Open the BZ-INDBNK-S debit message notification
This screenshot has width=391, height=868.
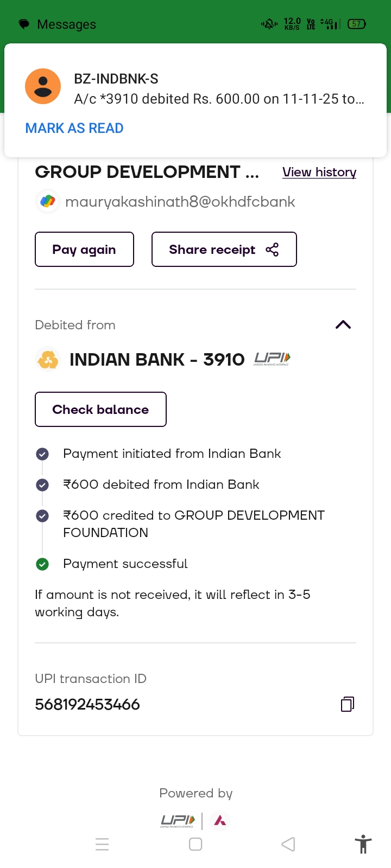(x=219, y=90)
